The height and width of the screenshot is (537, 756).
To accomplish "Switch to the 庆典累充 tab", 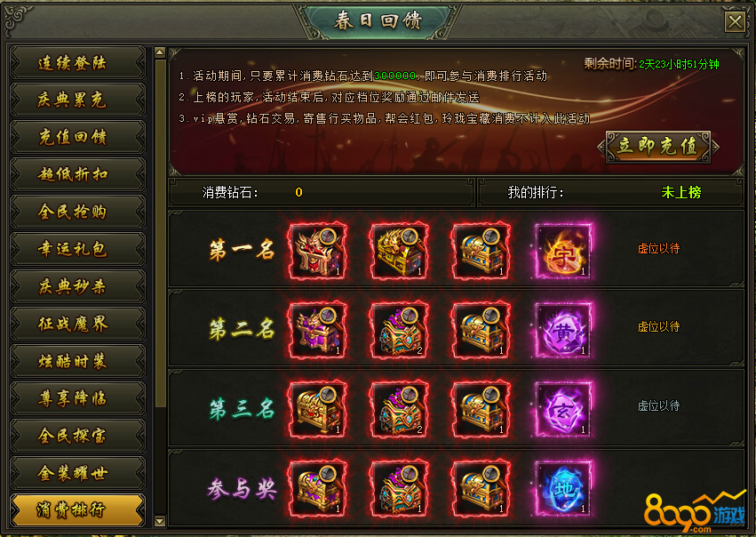I will point(77,100).
